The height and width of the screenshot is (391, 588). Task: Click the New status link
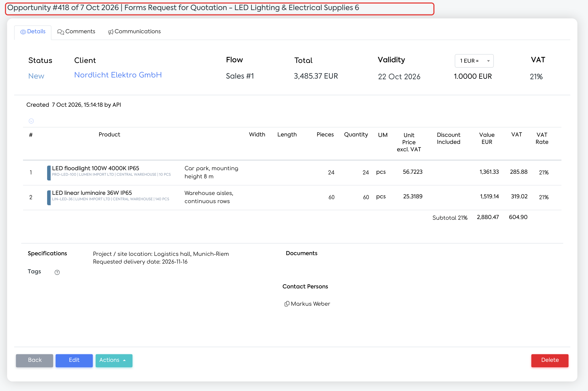pyautogui.click(x=36, y=76)
